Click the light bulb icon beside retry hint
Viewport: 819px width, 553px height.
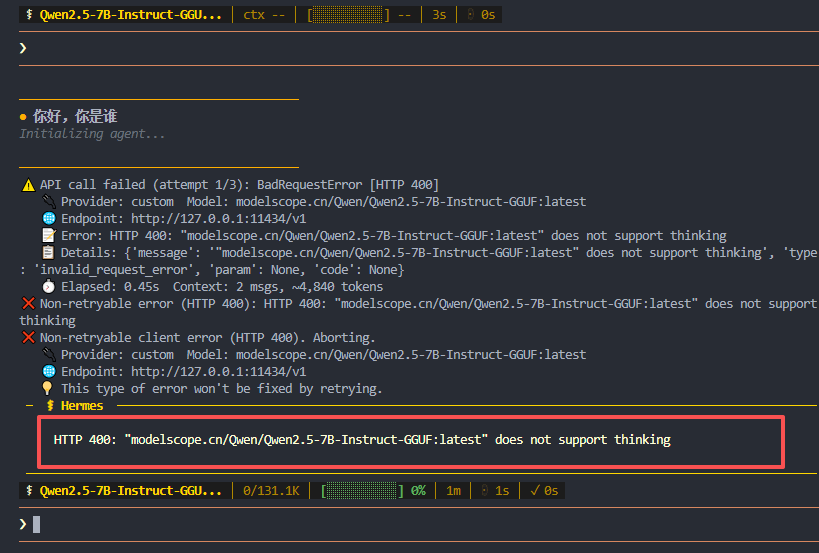tap(48, 388)
